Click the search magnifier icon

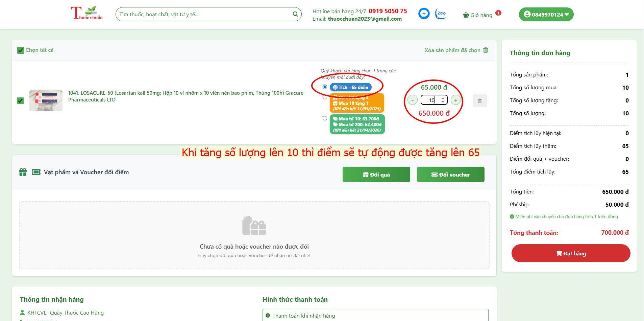pyautogui.click(x=295, y=14)
